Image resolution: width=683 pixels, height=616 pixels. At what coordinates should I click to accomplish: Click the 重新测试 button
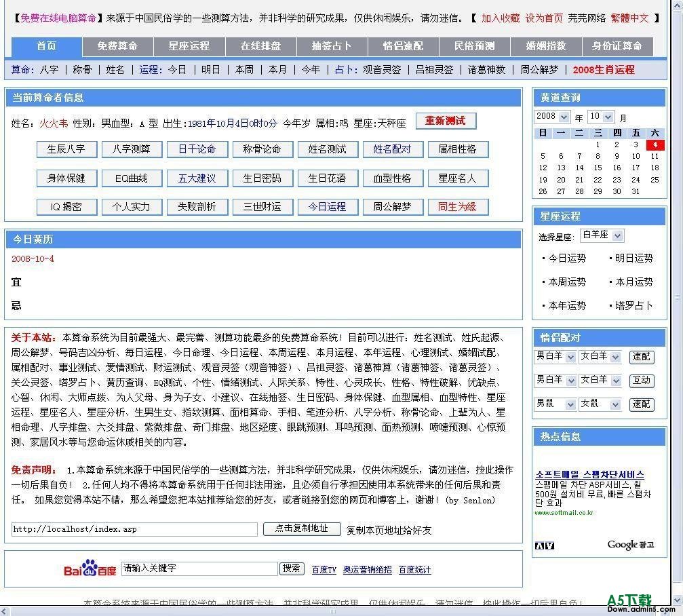click(446, 121)
